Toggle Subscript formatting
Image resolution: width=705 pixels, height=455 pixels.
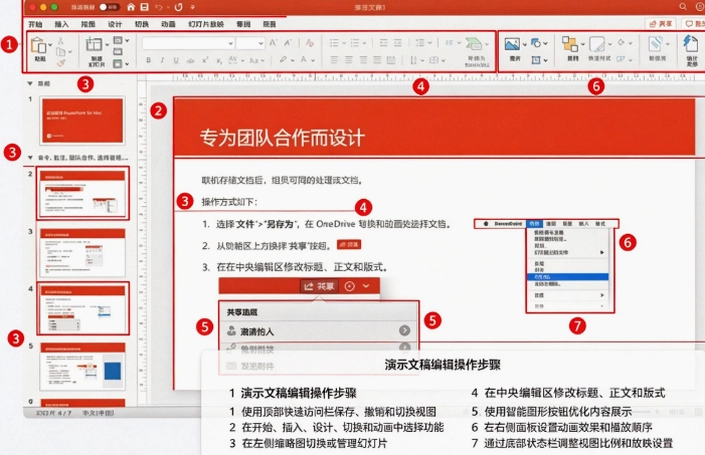219,60
